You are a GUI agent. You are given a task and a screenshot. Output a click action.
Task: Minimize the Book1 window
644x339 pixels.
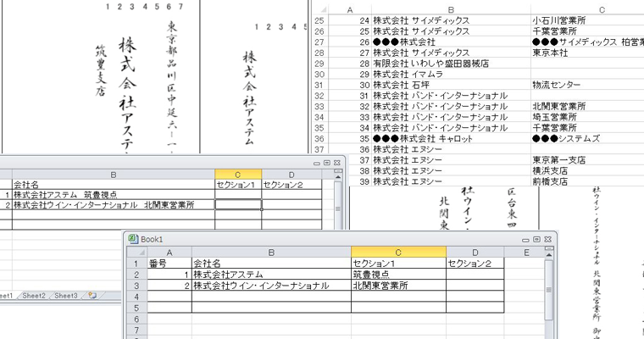(525, 240)
